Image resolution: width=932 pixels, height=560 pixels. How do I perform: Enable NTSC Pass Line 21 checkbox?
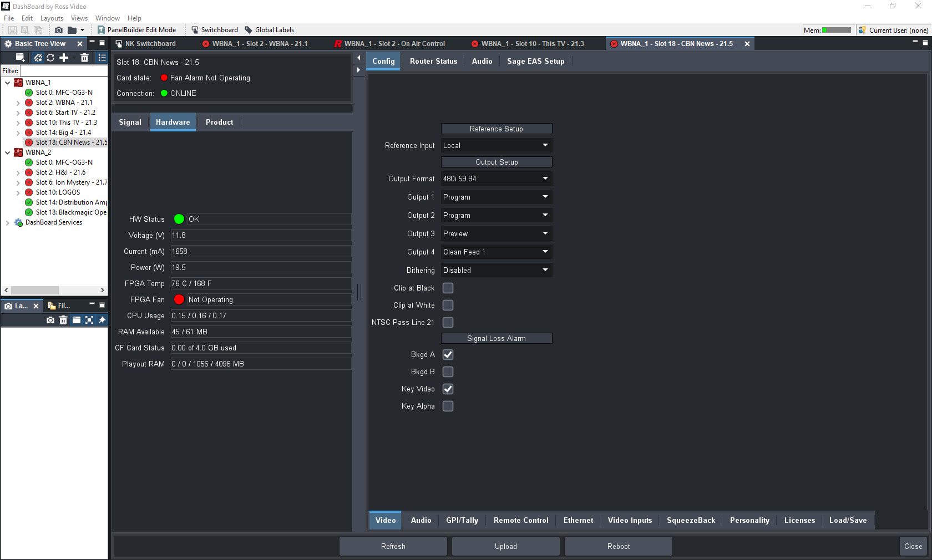(448, 322)
